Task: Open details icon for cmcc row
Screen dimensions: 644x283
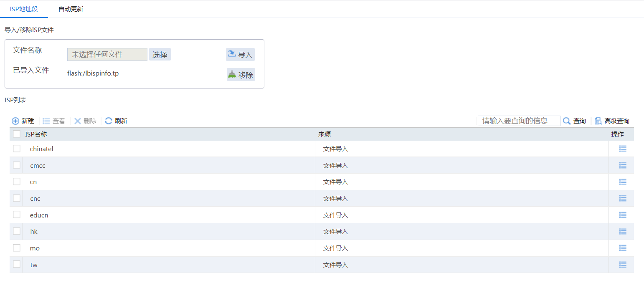Action: 623,165
